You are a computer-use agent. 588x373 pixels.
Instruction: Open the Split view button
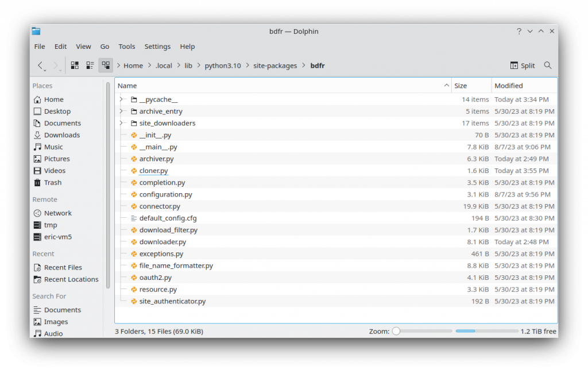(523, 66)
